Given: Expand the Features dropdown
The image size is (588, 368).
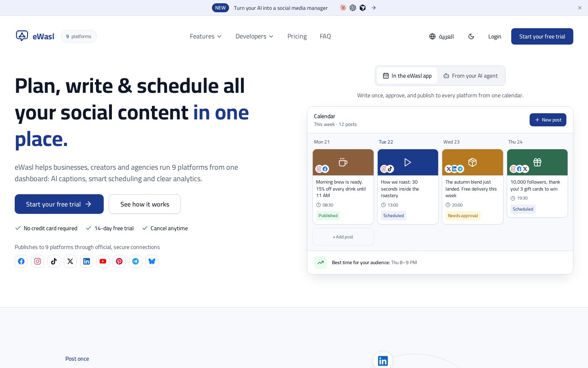Looking at the screenshot, I should coord(206,36).
